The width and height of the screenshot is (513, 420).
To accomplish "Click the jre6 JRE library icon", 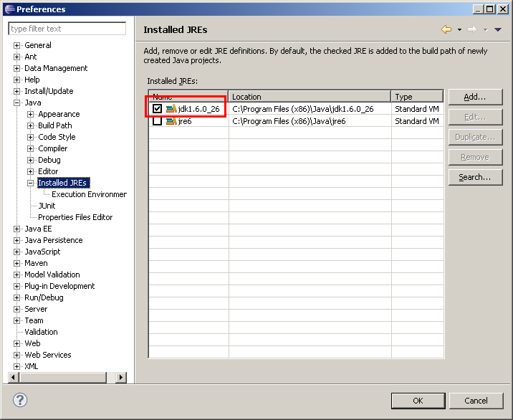I will 171,121.
